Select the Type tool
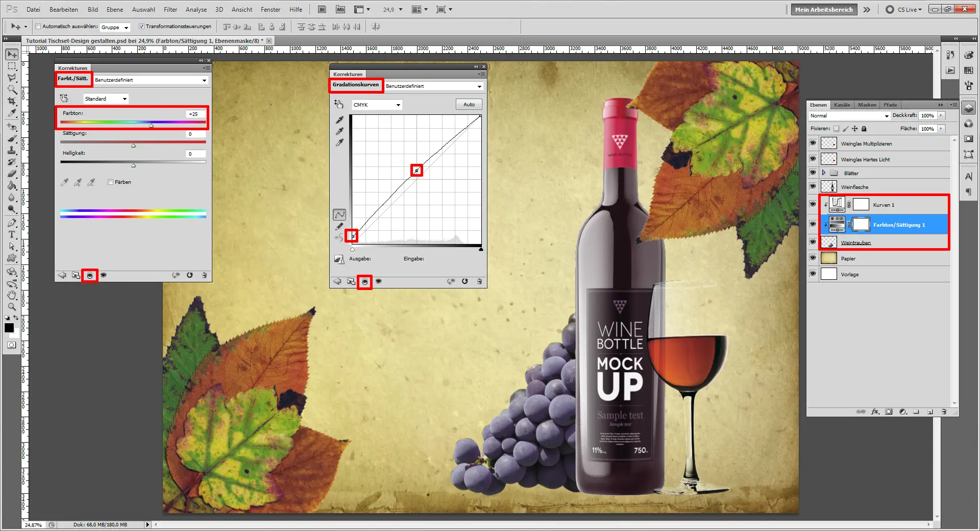The height and width of the screenshot is (531, 980). pos(12,234)
